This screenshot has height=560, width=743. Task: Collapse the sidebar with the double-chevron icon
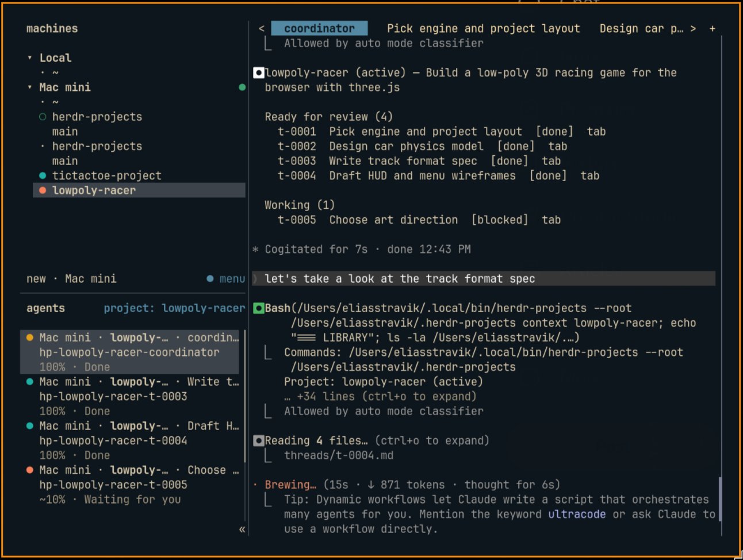coord(242,529)
